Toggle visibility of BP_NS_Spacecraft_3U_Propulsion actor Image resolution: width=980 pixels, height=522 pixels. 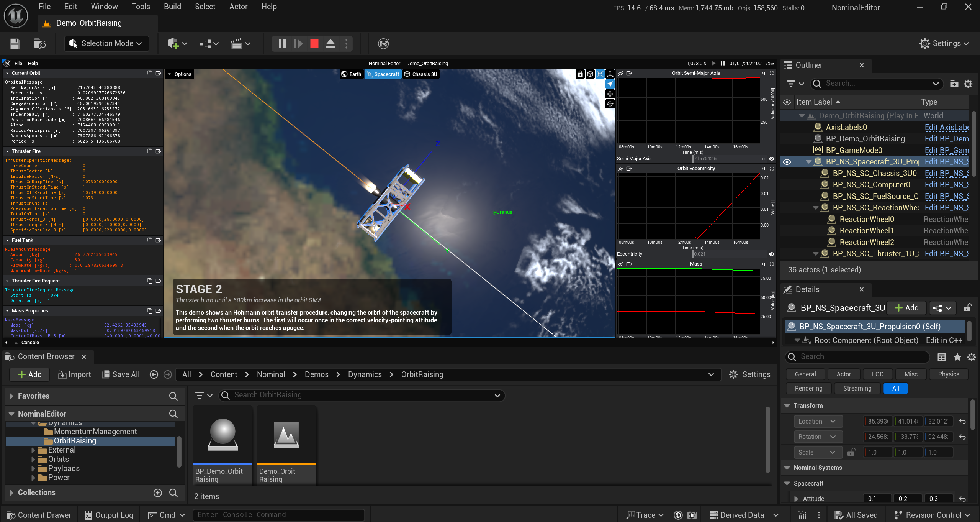coord(787,162)
